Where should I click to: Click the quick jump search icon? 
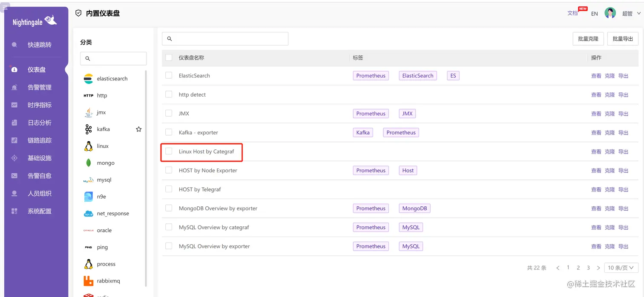(x=14, y=45)
